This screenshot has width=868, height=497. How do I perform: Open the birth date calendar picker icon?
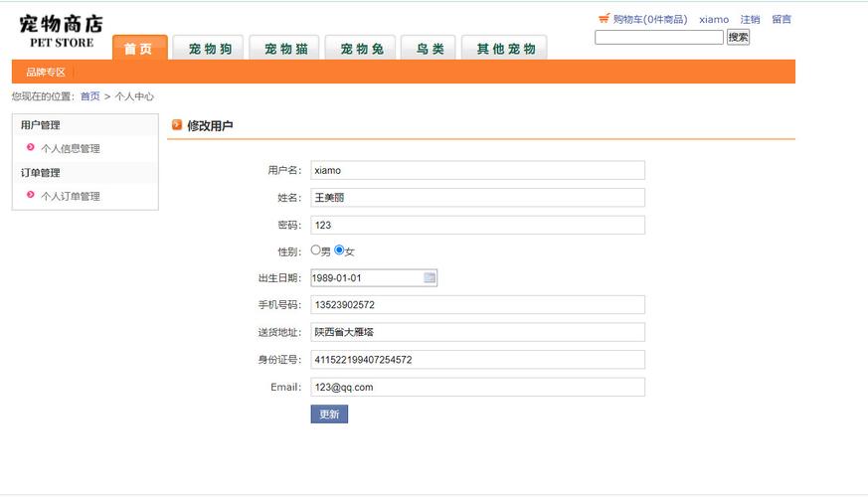430,278
